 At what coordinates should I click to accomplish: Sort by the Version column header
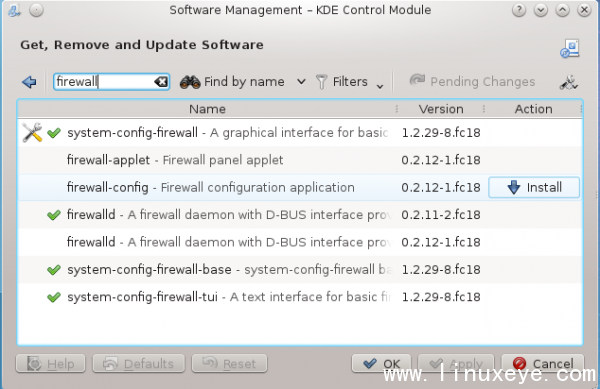click(x=441, y=109)
